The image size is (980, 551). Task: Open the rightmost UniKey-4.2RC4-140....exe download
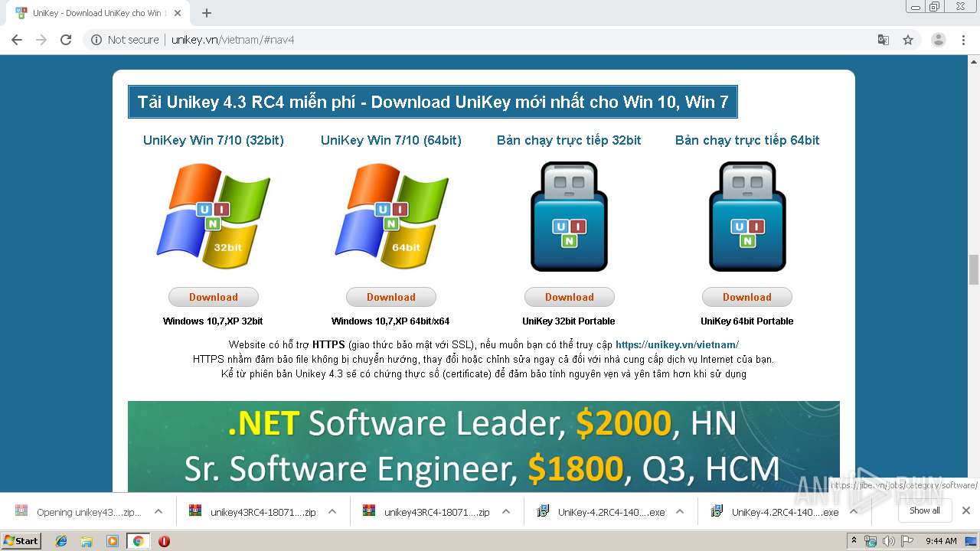pyautogui.click(x=774, y=512)
